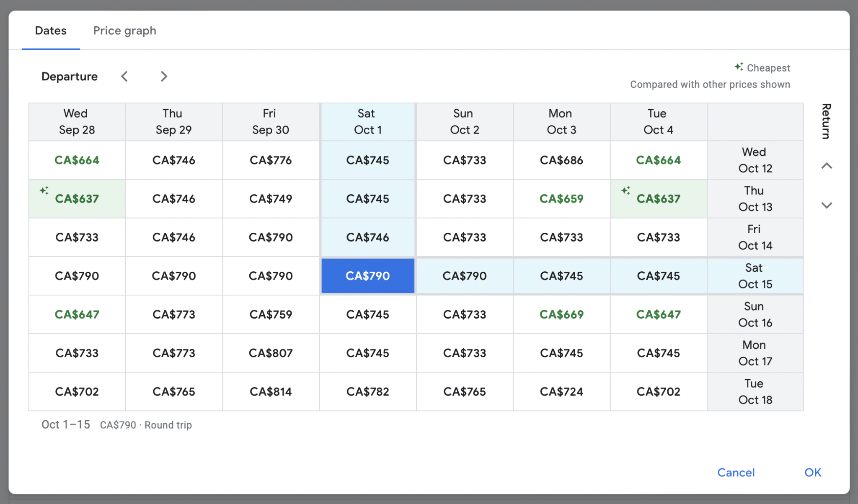Click next departure dates arrow
The image size is (858, 504).
164,76
